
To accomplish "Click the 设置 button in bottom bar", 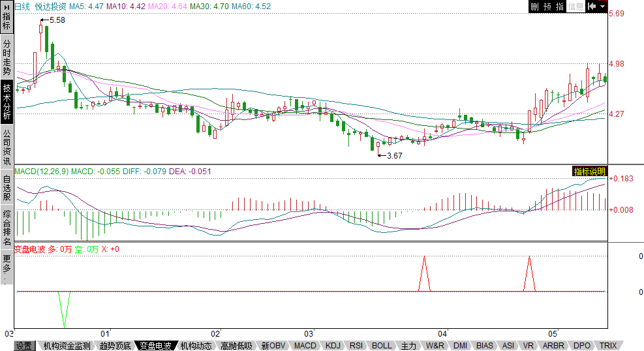I will click(24, 346).
